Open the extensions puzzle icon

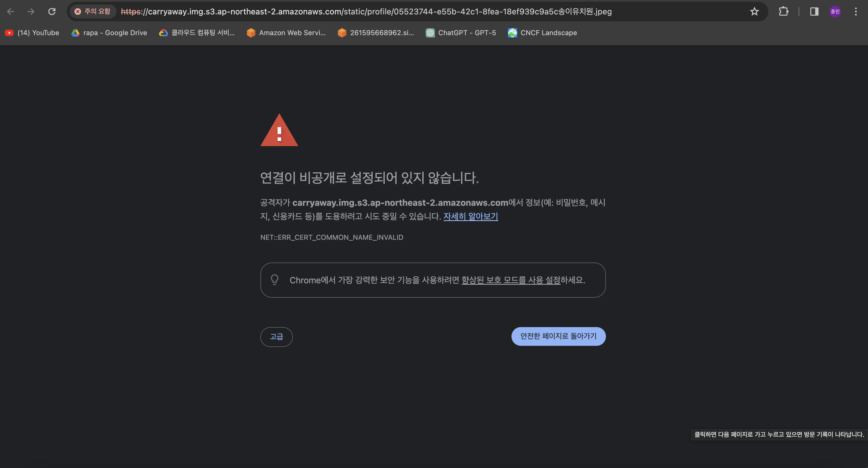click(783, 12)
